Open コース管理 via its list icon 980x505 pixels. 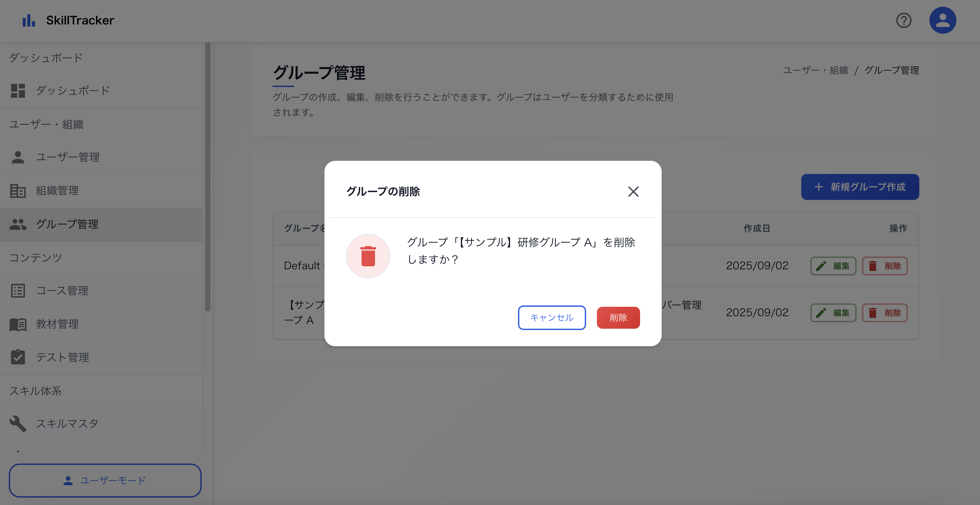coord(18,291)
